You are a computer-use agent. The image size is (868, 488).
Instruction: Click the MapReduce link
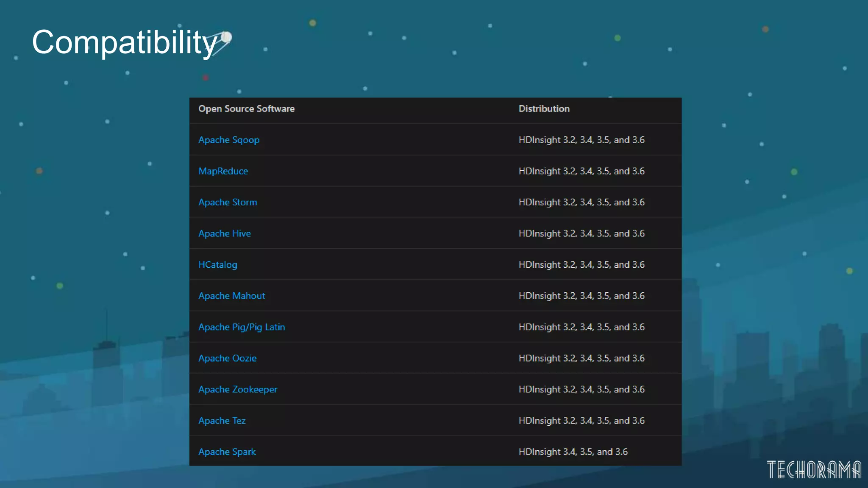coord(223,171)
